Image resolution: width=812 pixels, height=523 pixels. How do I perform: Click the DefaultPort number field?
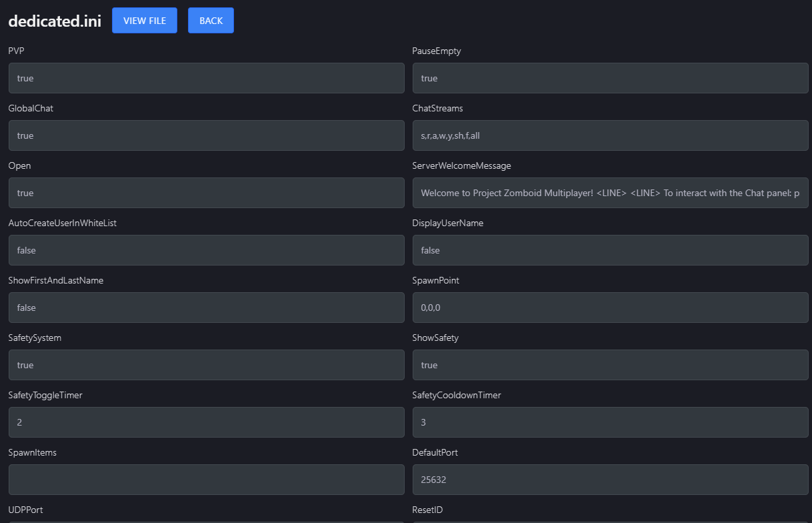[x=610, y=480]
